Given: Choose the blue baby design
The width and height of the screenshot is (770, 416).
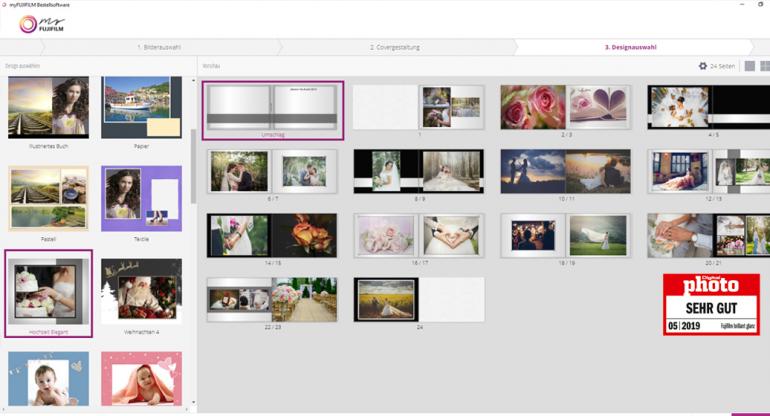Looking at the screenshot, I should click(x=48, y=379).
